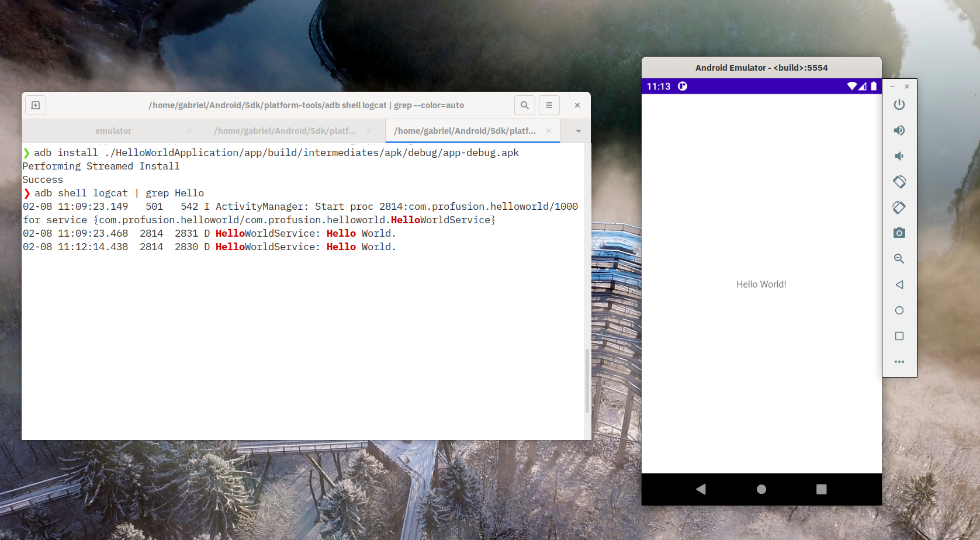Tap Android navigation bar Back button
Viewport: 980px width, 540px height.
701,489
